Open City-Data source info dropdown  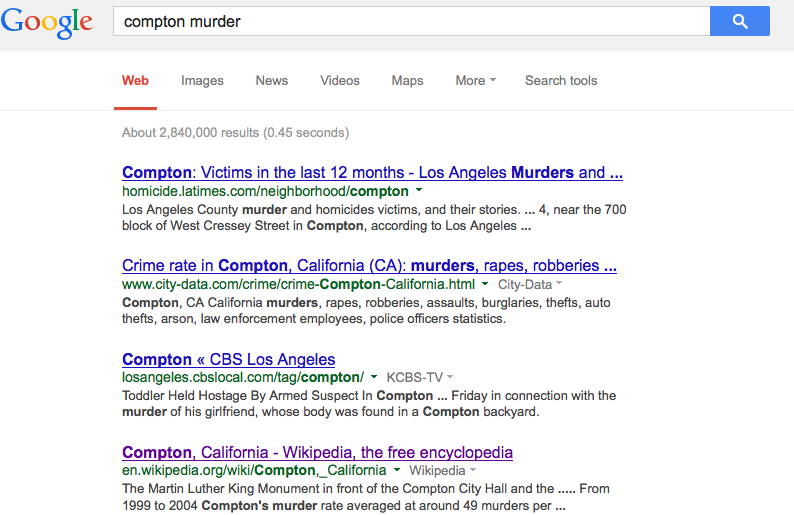[x=530, y=285]
